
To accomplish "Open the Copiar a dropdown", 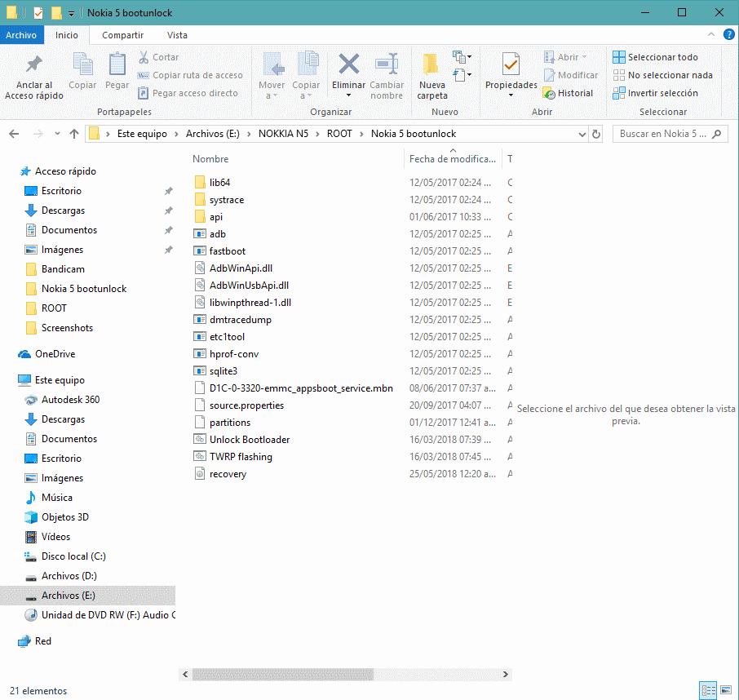I will tap(306, 90).
